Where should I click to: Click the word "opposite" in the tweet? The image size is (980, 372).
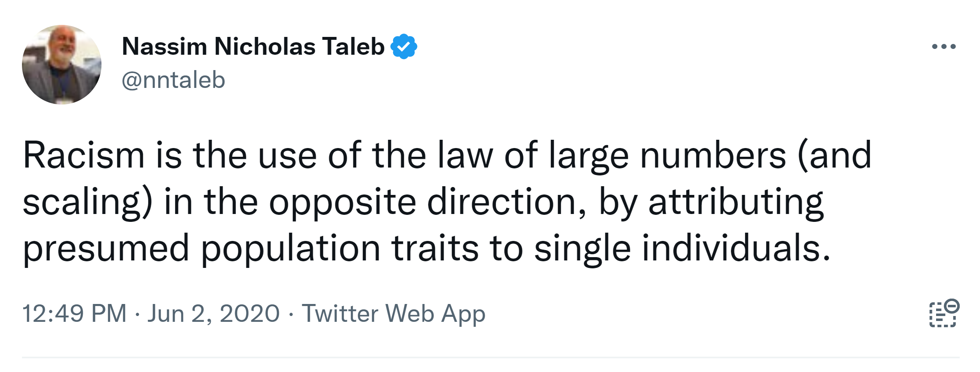coord(343,202)
